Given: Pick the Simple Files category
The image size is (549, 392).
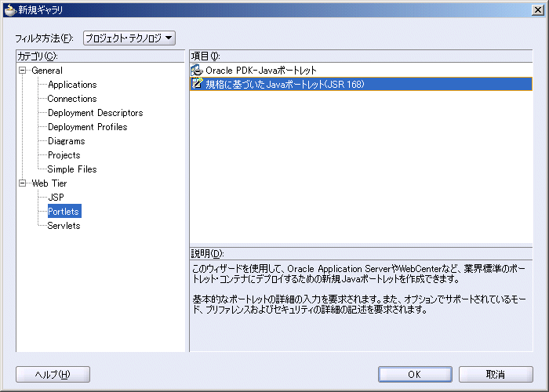Looking at the screenshot, I should pos(72,169).
